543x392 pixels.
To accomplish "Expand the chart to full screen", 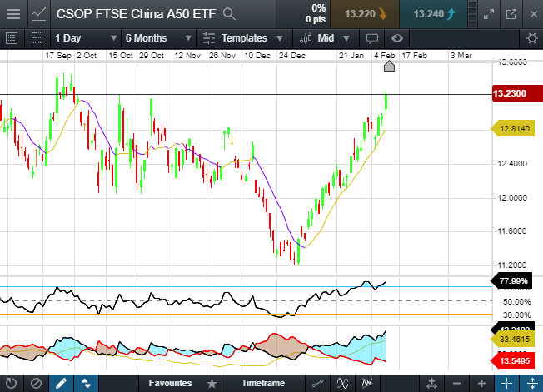I will click(x=489, y=14).
